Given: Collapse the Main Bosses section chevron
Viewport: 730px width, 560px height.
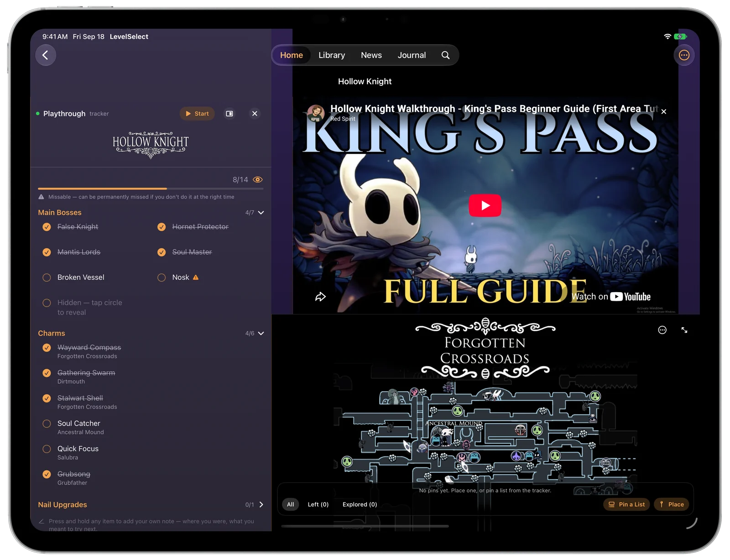Looking at the screenshot, I should click(x=261, y=213).
